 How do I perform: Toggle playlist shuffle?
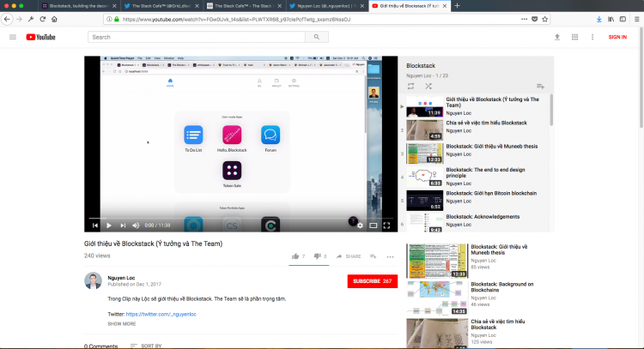point(428,86)
